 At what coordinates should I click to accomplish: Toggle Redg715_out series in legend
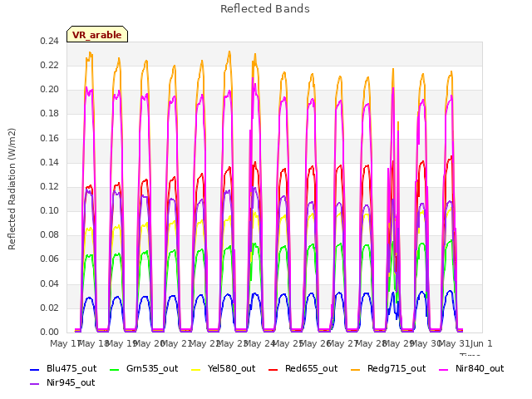[388, 368]
